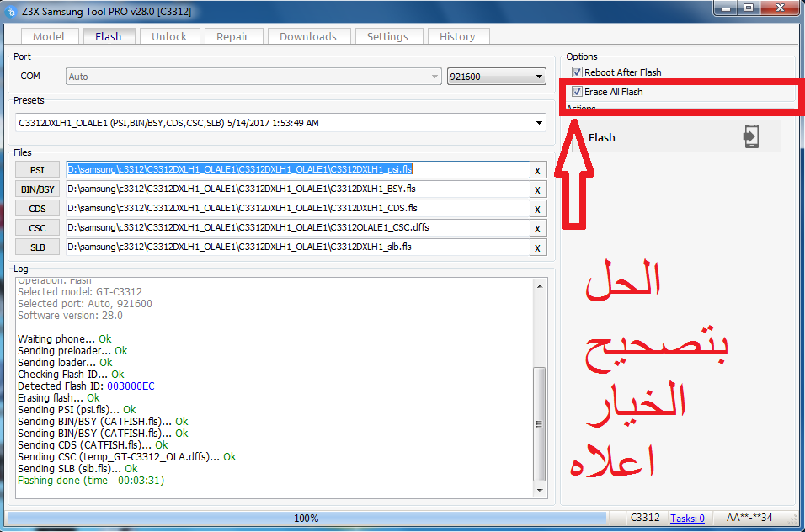
Task: Click the CDS.fls file path field
Action: click(298, 209)
